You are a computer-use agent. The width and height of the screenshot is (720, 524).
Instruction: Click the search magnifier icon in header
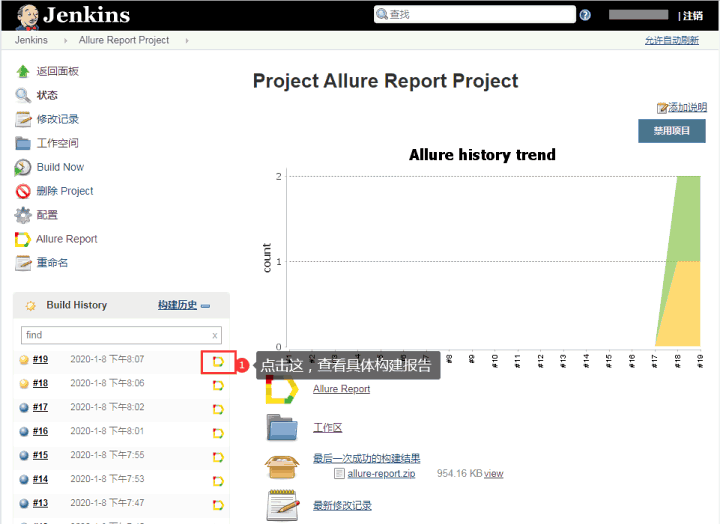coord(381,14)
